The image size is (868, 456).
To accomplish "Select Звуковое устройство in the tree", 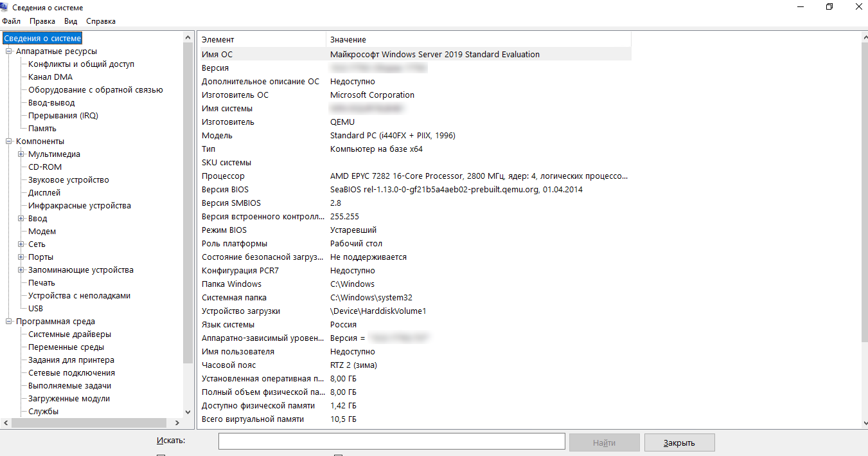I will [x=69, y=180].
